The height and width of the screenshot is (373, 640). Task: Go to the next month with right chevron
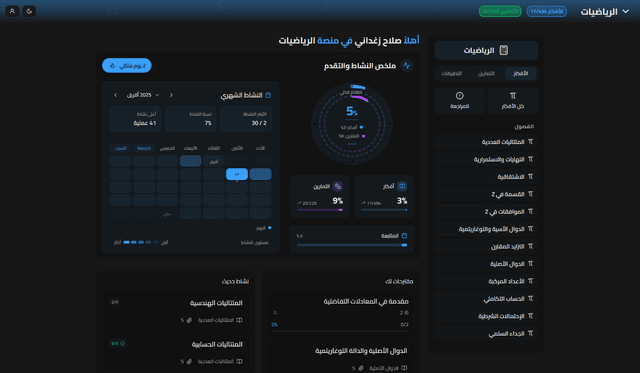click(x=171, y=95)
